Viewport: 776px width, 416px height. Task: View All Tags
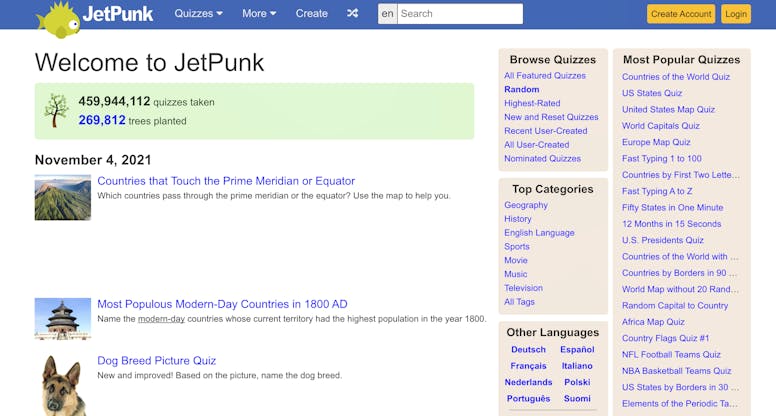click(x=520, y=302)
